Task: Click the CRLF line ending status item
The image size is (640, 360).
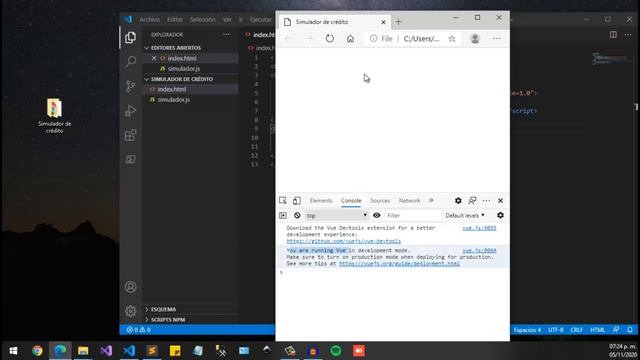Action: pyautogui.click(x=576, y=330)
